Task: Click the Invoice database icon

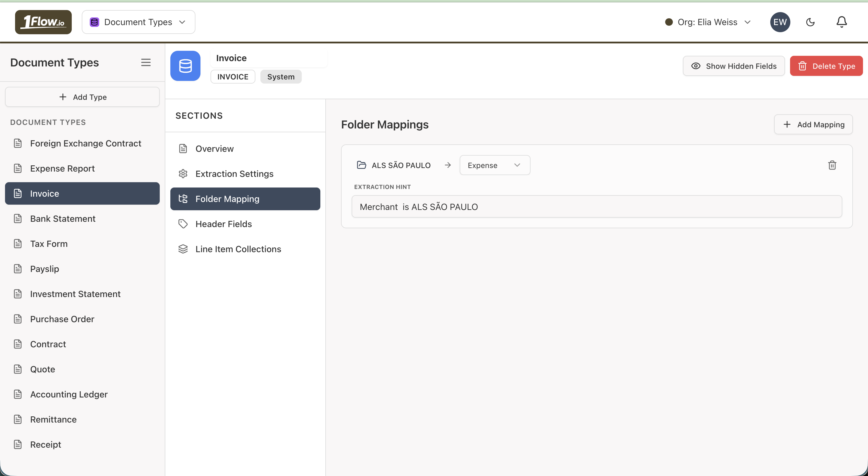Action: coord(185,65)
